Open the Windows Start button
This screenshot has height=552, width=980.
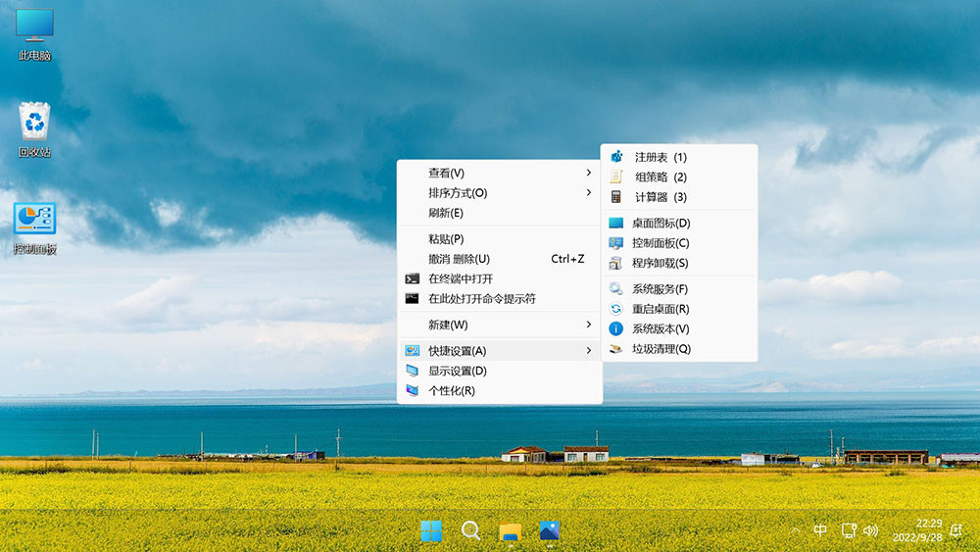click(x=431, y=531)
